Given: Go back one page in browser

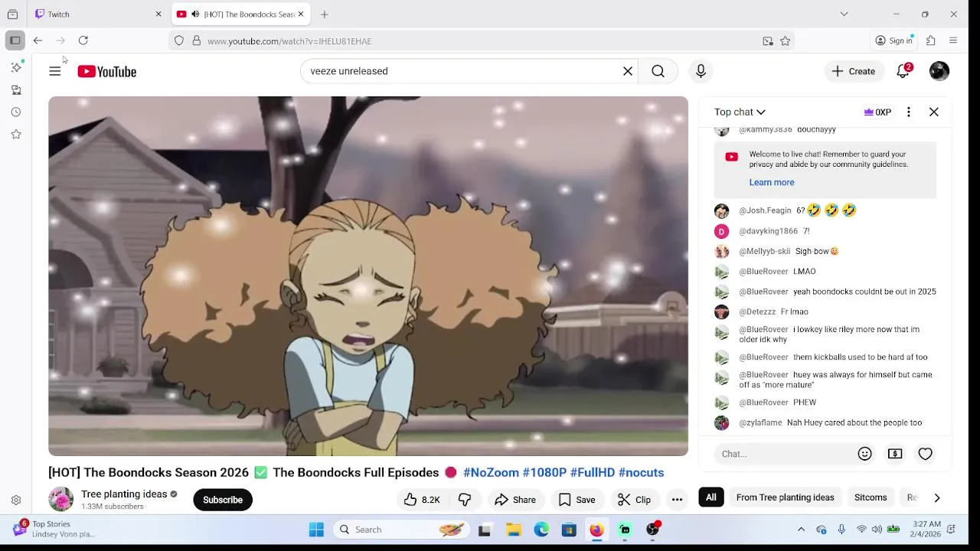Looking at the screenshot, I should click(38, 41).
